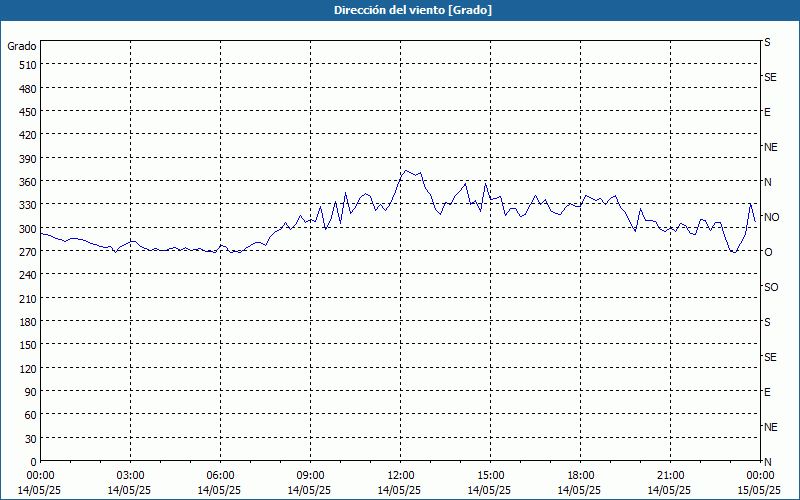Click the 03:00 time axis label
This screenshot has width=800, height=500.
[130, 476]
